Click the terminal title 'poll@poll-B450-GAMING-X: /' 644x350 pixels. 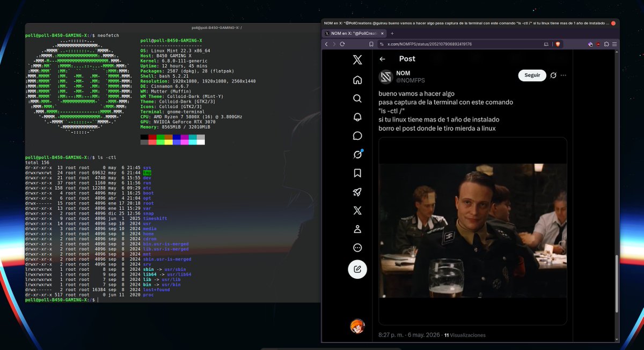[216, 27]
